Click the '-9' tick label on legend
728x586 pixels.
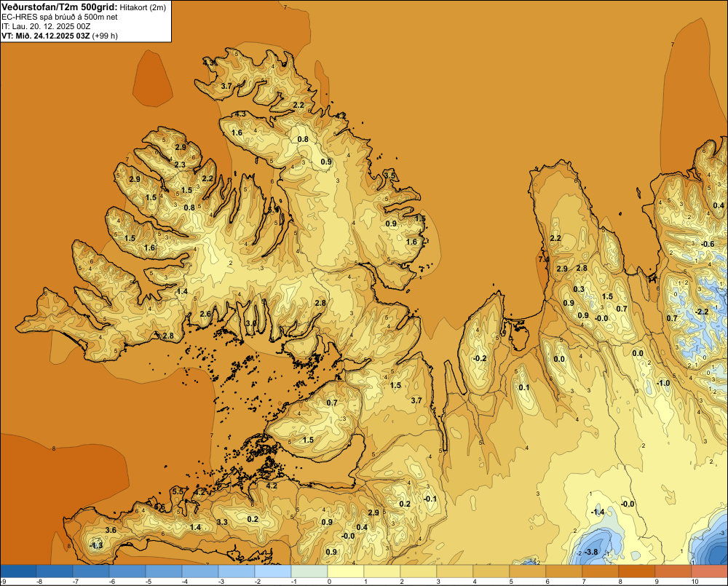(3, 582)
